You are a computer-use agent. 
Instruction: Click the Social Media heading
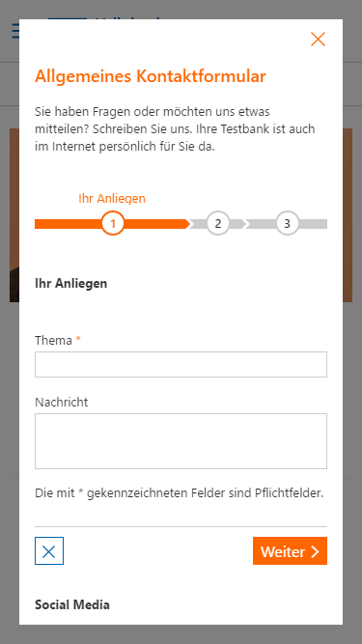tap(72, 604)
